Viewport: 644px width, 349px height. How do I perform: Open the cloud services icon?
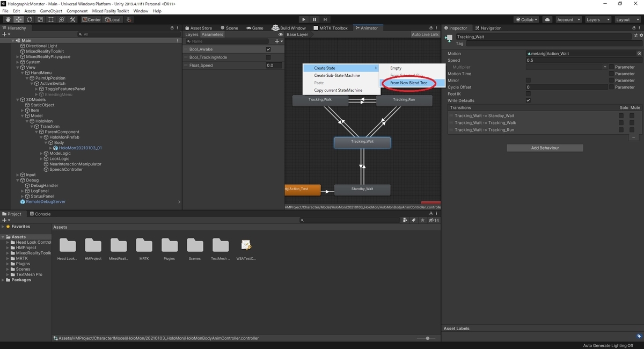coord(547,19)
